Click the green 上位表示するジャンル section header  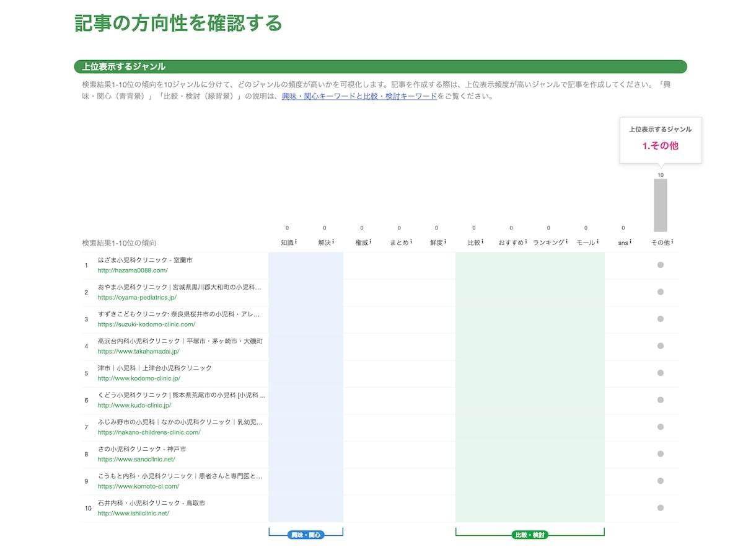pyautogui.click(x=380, y=66)
